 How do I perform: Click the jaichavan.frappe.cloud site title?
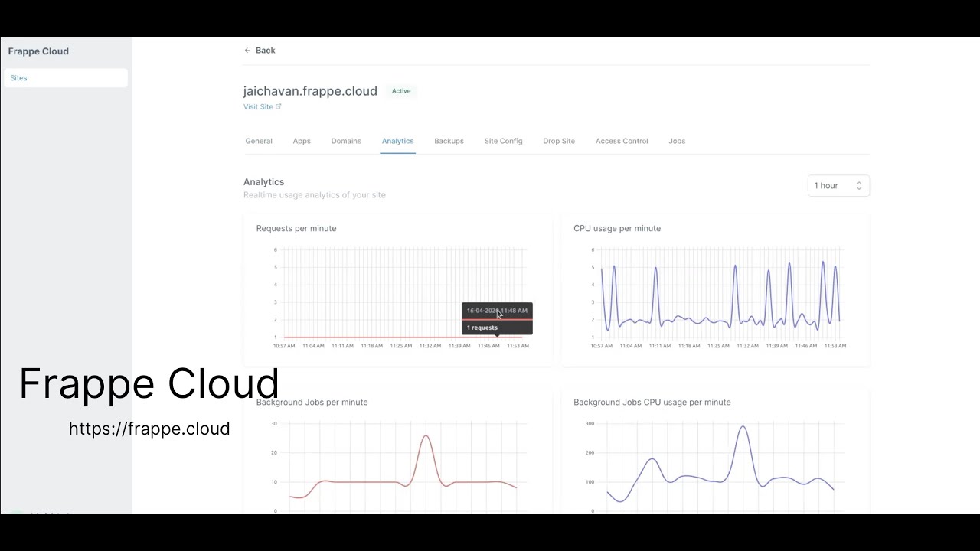pos(310,91)
